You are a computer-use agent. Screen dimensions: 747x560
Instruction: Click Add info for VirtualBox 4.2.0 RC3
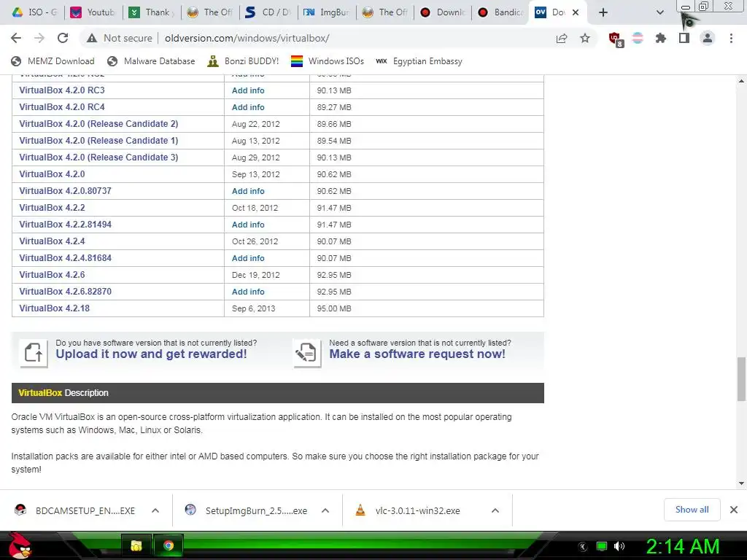248,90
